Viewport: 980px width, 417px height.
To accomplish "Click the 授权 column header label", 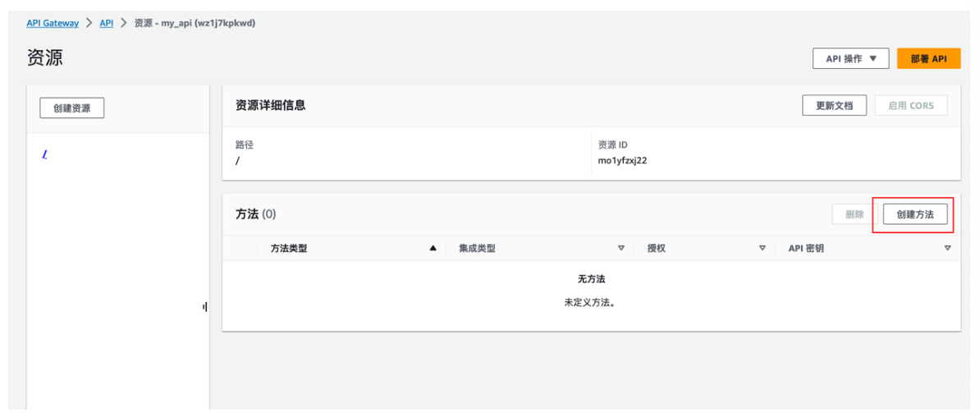I will point(657,248).
